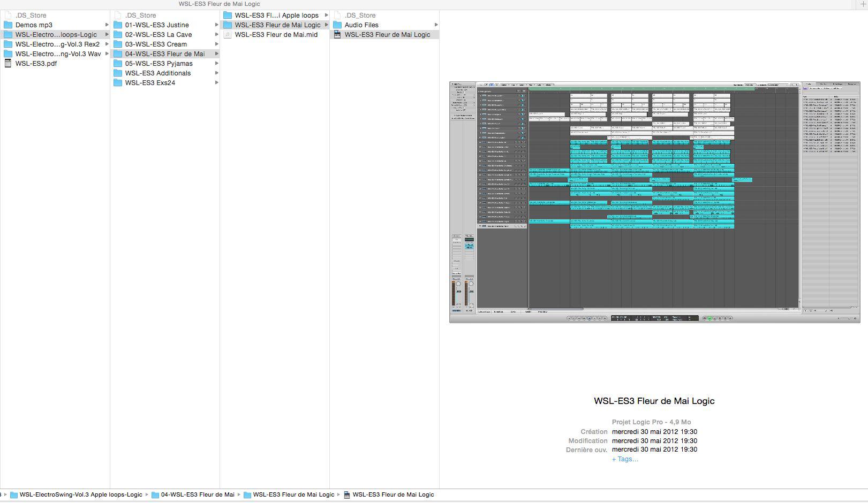Select .DS_Store in the second column

(140, 16)
